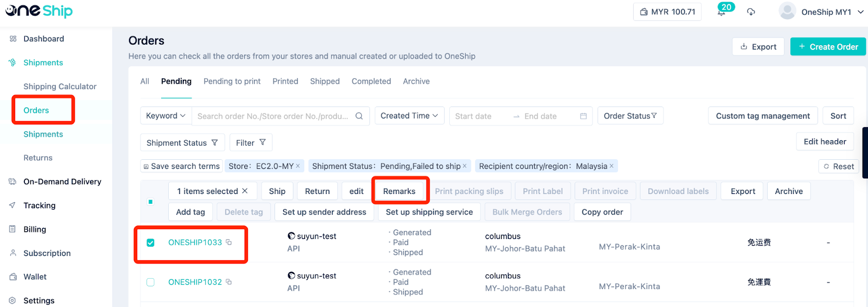Open the date range calendar icon
The width and height of the screenshot is (868, 307).
(583, 116)
